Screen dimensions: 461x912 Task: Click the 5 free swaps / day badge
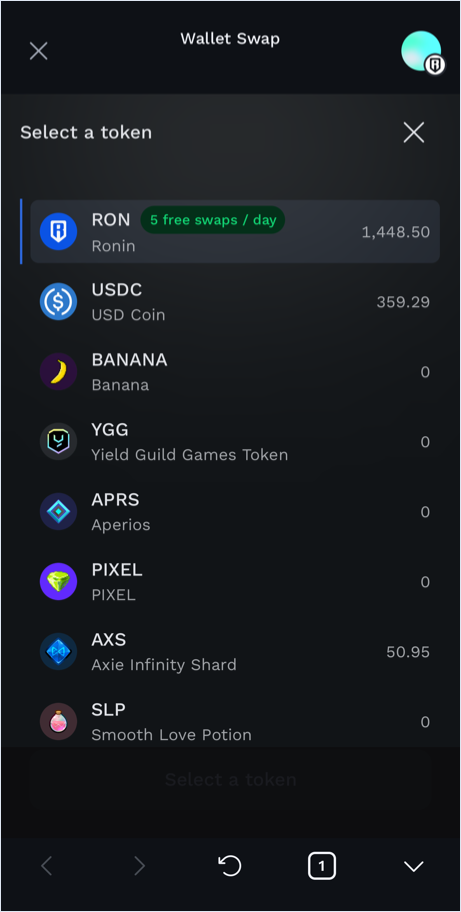coord(213,220)
